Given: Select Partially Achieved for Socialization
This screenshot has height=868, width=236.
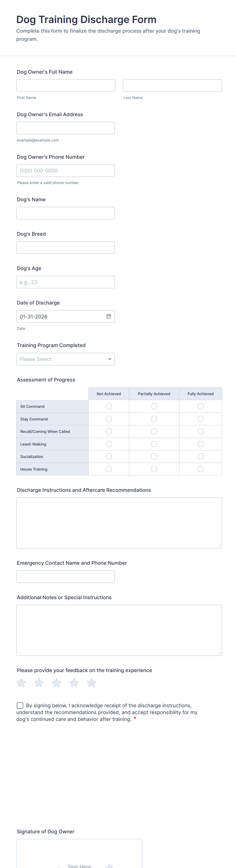Looking at the screenshot, I should tap(154, 457).
